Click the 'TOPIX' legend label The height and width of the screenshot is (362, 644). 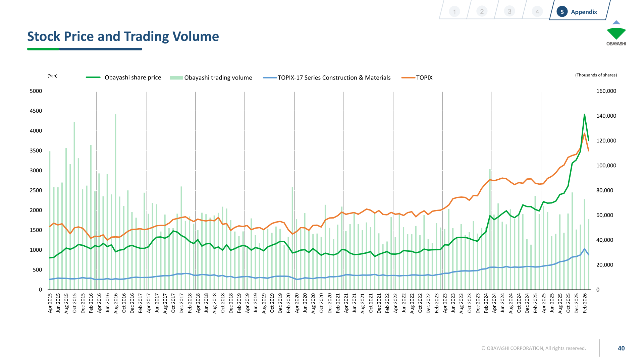424,78
